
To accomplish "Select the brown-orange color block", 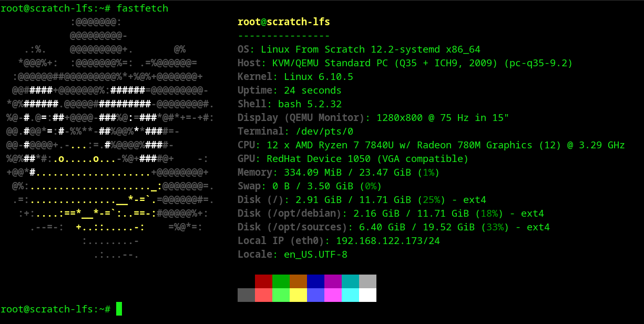I will pos(298,281).
